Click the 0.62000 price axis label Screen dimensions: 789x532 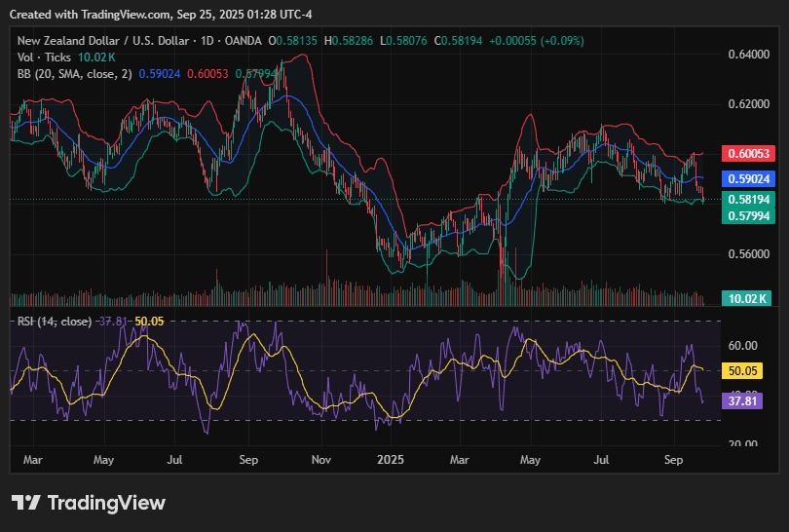(749, 104)
